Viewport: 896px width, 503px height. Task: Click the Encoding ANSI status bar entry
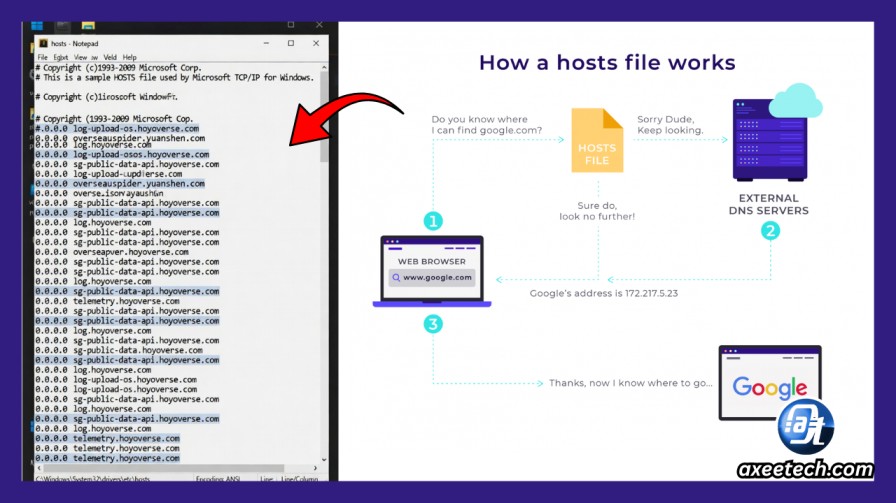tap(218, 478)
